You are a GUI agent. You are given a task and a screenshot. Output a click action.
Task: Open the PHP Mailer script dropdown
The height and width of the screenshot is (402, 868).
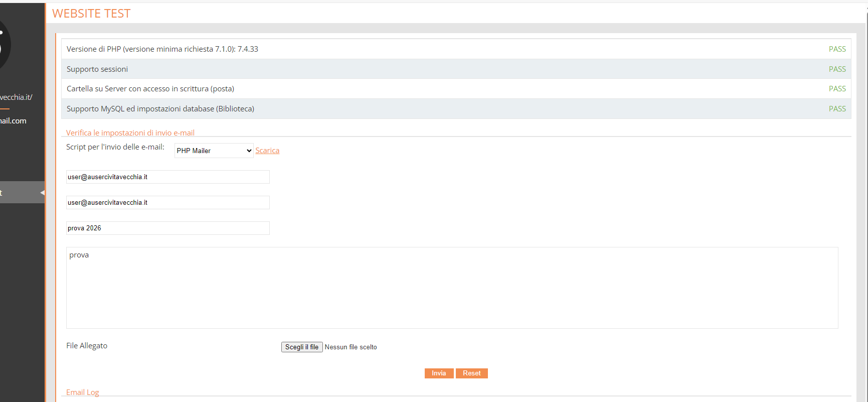click(214, 151)
